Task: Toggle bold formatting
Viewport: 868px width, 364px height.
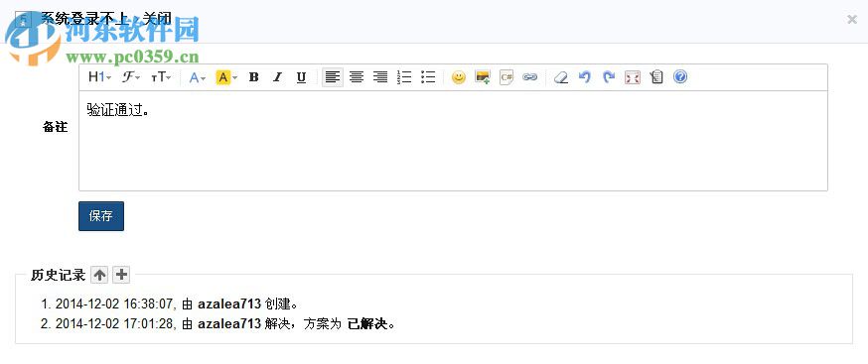Action: (x=253, y=77)
